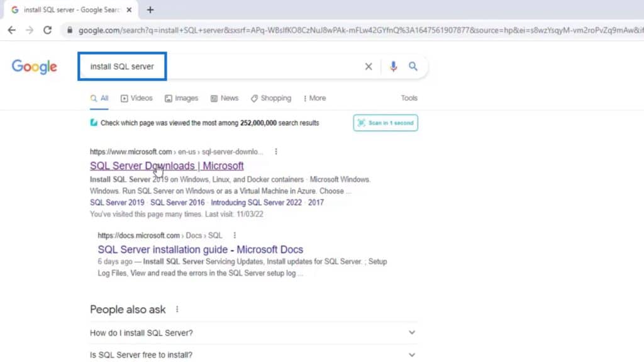Close the install SQL server tab
The height and width of the screenshot is (362, 644).
click(x=129, y=10)
